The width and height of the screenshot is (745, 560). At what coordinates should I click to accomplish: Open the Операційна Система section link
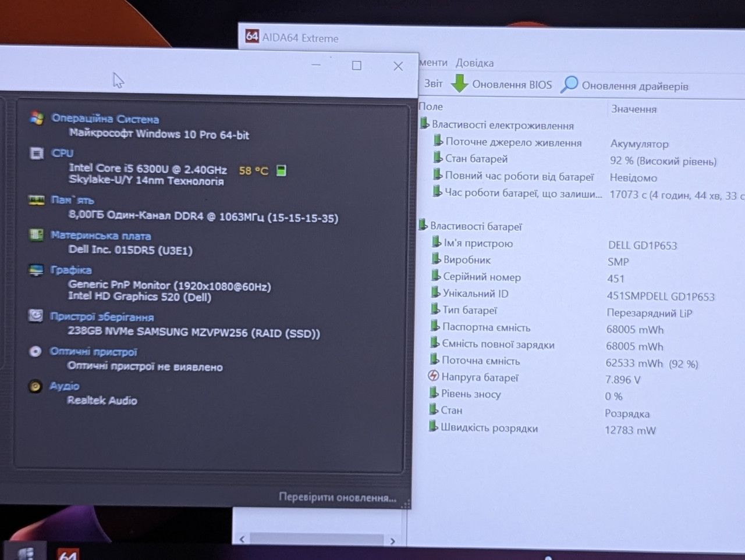tap(105, 119)
